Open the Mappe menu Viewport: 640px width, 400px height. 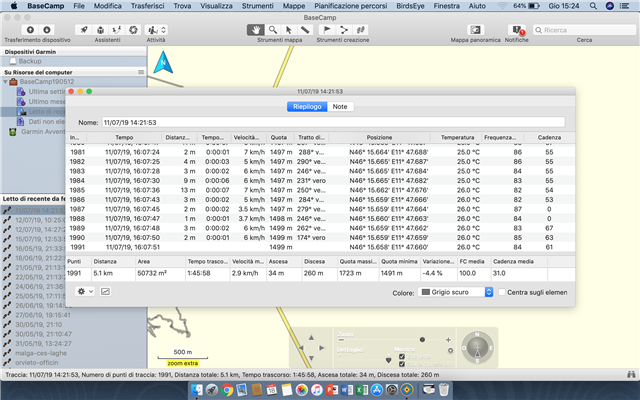click(x=294, y=6)
